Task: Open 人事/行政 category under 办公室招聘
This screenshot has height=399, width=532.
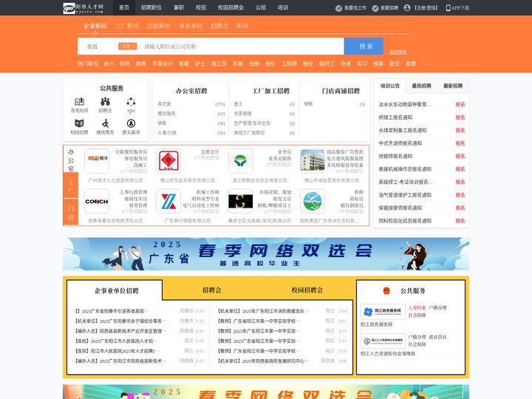Action: [167, 133]
